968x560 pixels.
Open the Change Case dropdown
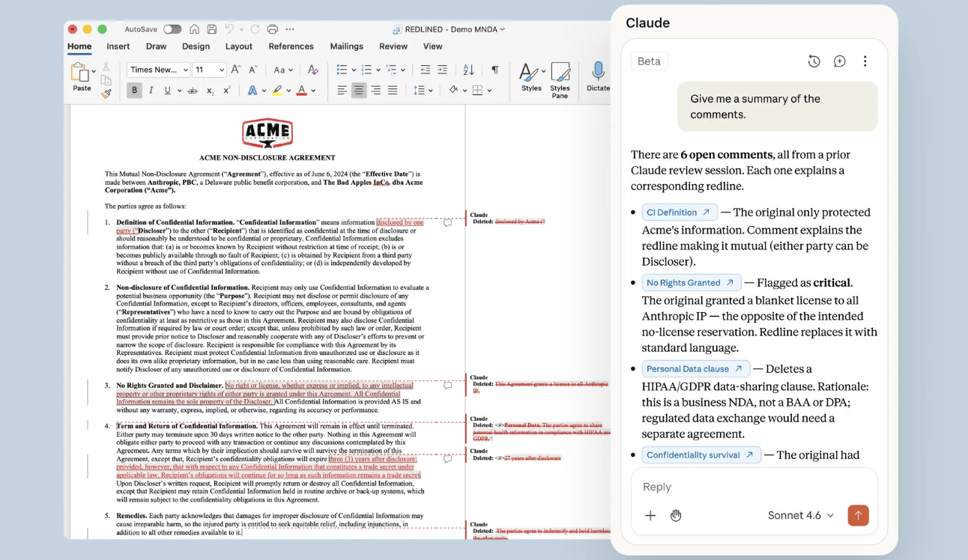[x=283, y=70]
